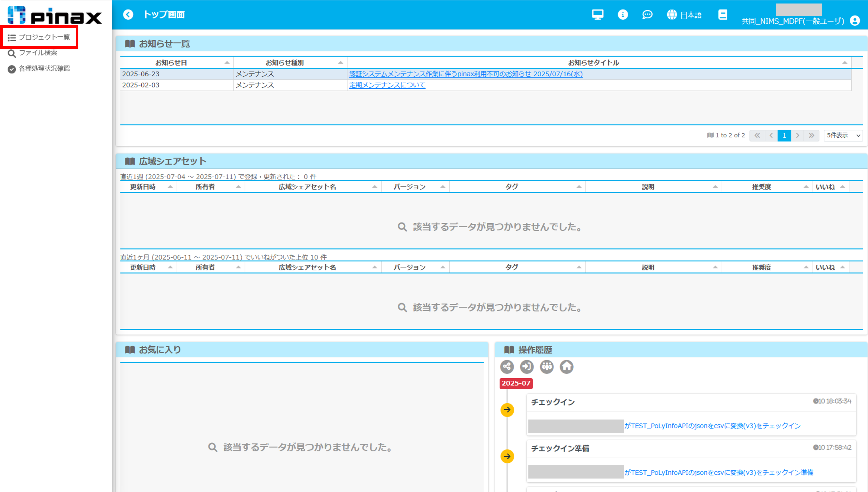868x492 pixels.
Task: Open the 5件表示 page size dropdown
Action: coord(843,136)
